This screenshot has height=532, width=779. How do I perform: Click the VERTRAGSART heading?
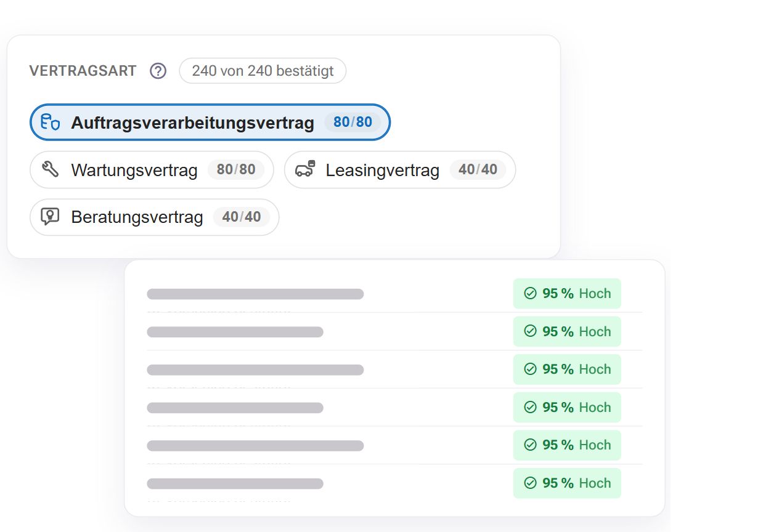(83, 71)
